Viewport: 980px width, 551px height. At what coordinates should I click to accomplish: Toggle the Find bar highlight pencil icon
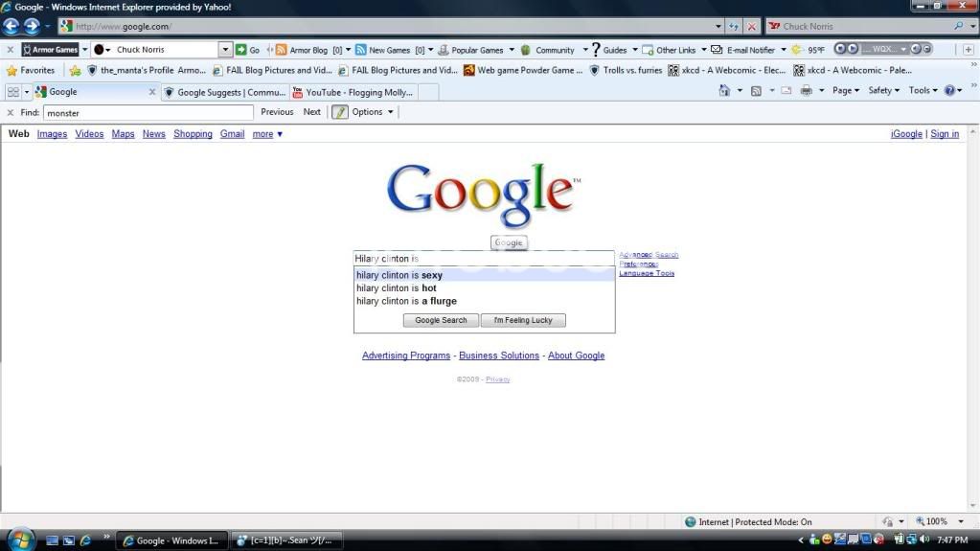[339, 112]
